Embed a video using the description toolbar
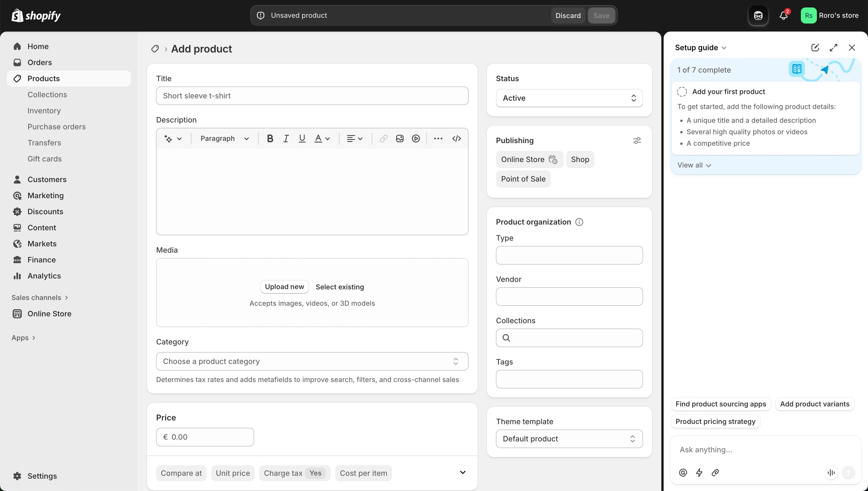Viewport: 868px width, 491px height. (415, 138)
